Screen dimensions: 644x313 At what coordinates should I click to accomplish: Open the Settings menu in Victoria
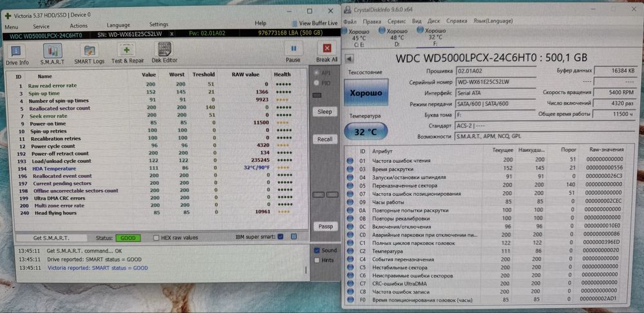coord(158,24)
